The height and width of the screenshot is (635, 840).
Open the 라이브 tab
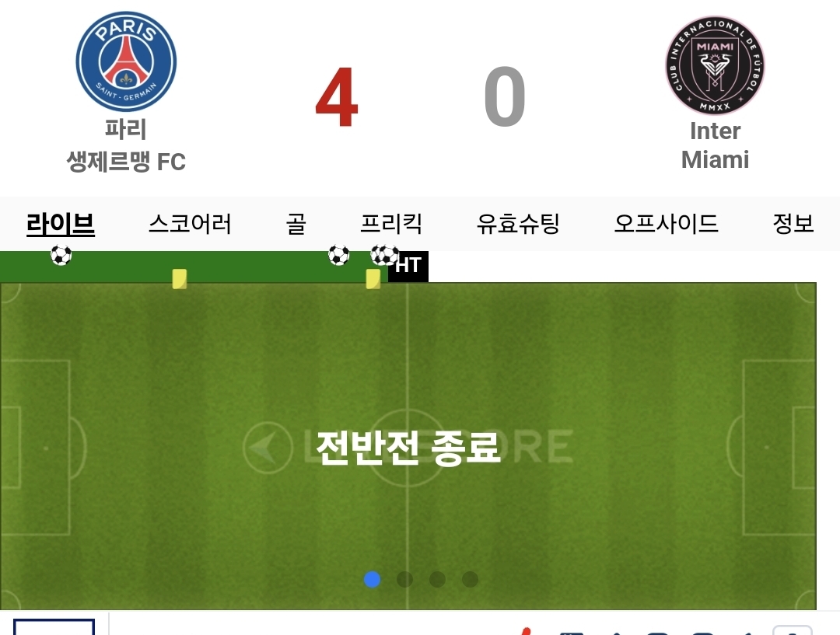click(x=61, y=224)
